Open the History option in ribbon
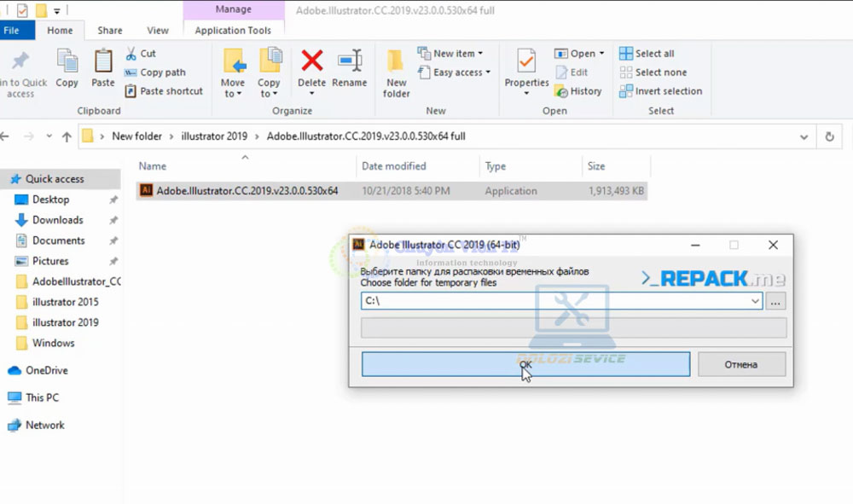The height and width of the screenshot is (504, 853). click(578, 91)
